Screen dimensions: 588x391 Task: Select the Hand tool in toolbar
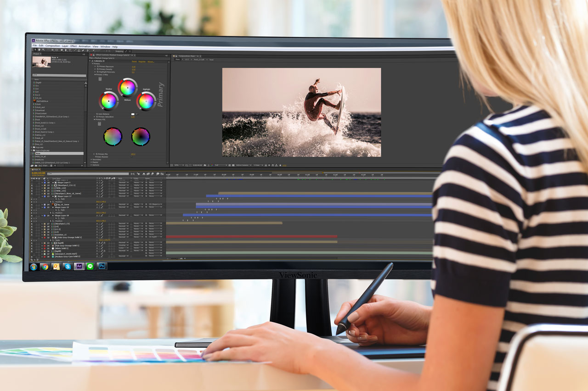click(40, 50)
